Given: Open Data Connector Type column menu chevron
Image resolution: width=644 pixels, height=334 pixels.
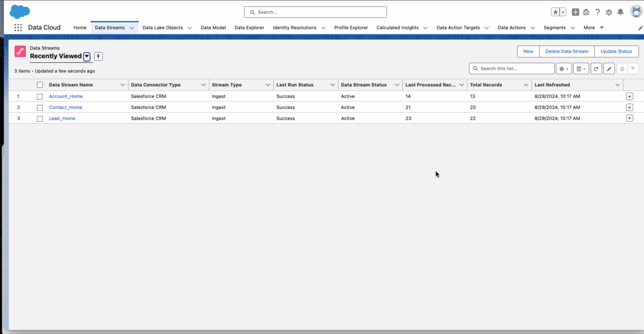Looking at the screenshot, I should 203,85.
